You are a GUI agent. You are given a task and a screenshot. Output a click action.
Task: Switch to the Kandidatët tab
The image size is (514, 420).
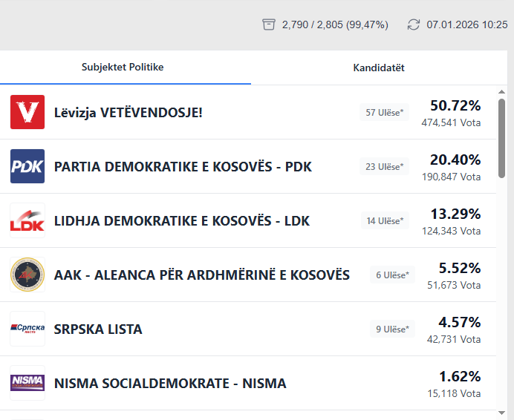point(379,68)
